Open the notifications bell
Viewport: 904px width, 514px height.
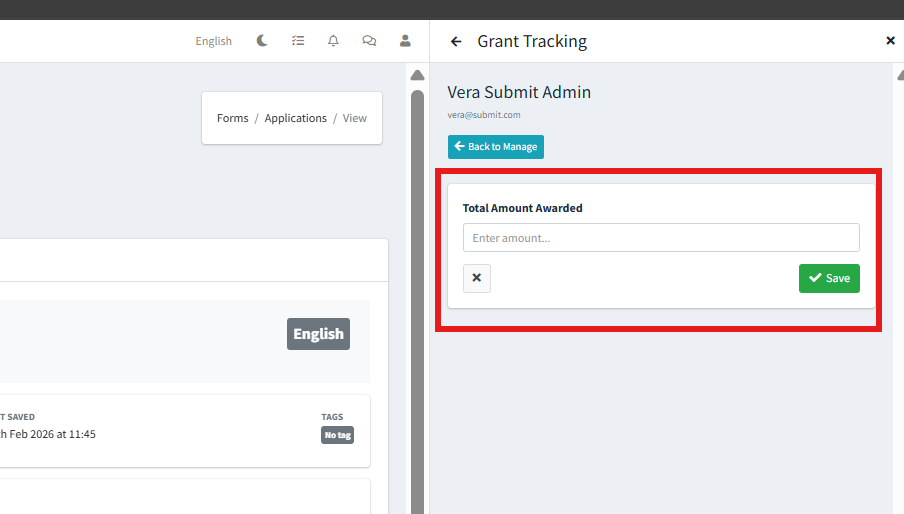(333, 41)
